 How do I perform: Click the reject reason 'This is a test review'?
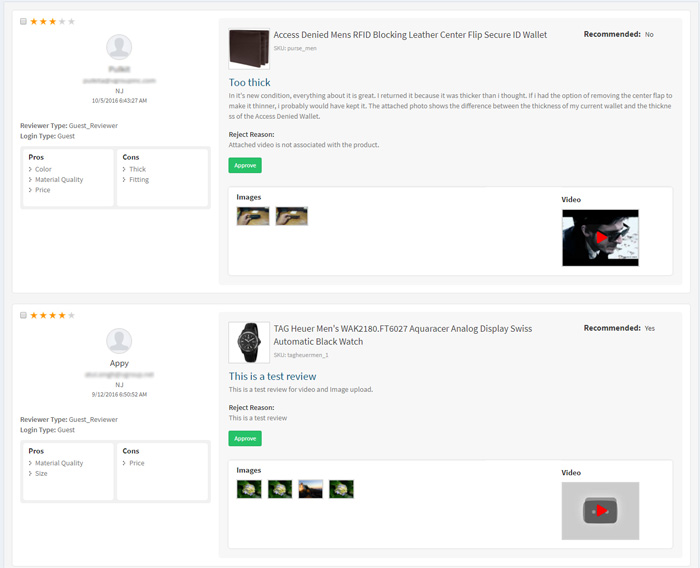coord(258,418)
